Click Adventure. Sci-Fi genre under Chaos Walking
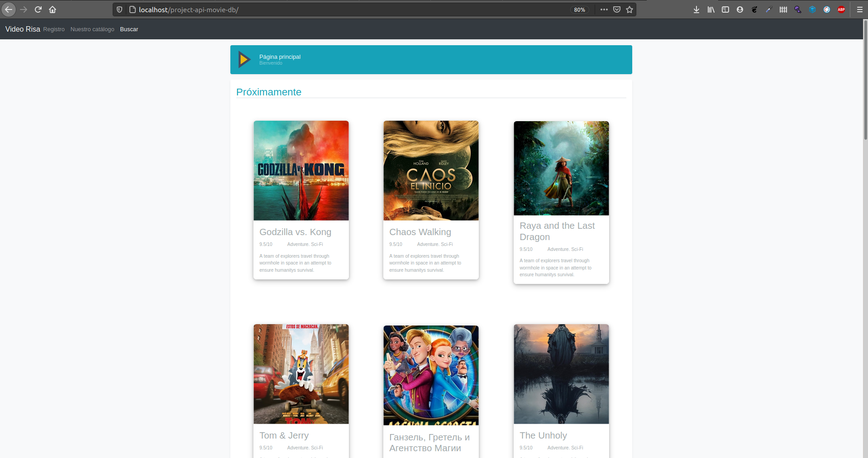Screen dimensions: 868x458 (x=435, y=244)
